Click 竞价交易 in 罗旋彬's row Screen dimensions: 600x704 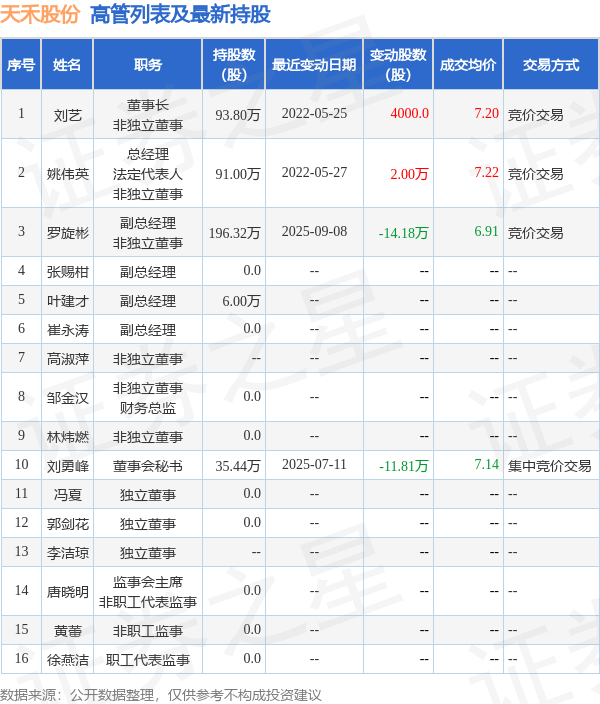[x=535, y=233]
